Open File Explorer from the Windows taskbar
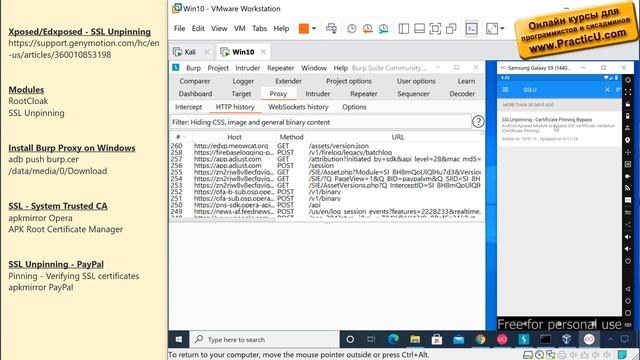The height and width of the screenshot is (360, 640). pos(415,339)
